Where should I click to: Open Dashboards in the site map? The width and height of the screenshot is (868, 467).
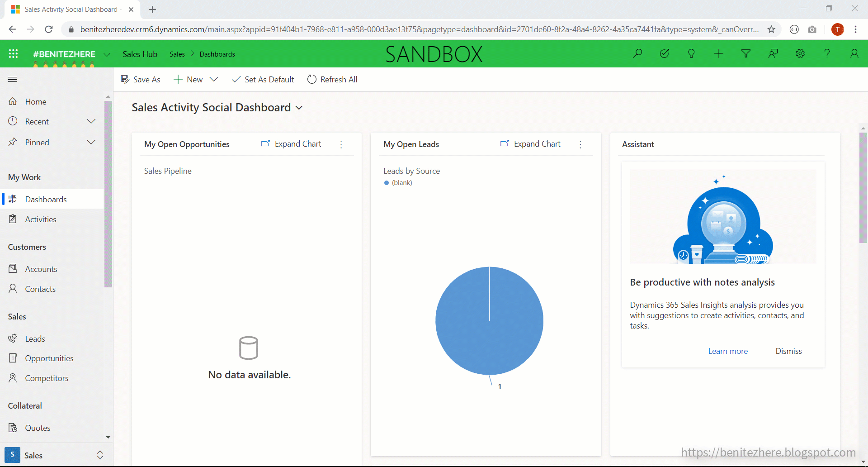pos(52,200)
